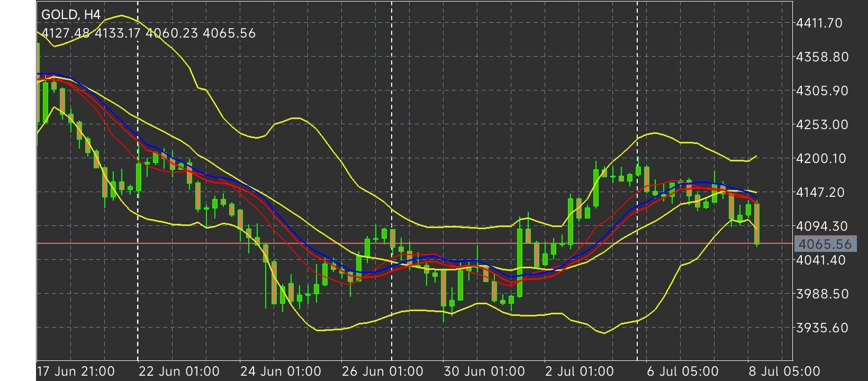This screenshot has width=868, height=381.
Task: Select the 26 Jun 01:00 time label
Action: [x=382, y=371]
